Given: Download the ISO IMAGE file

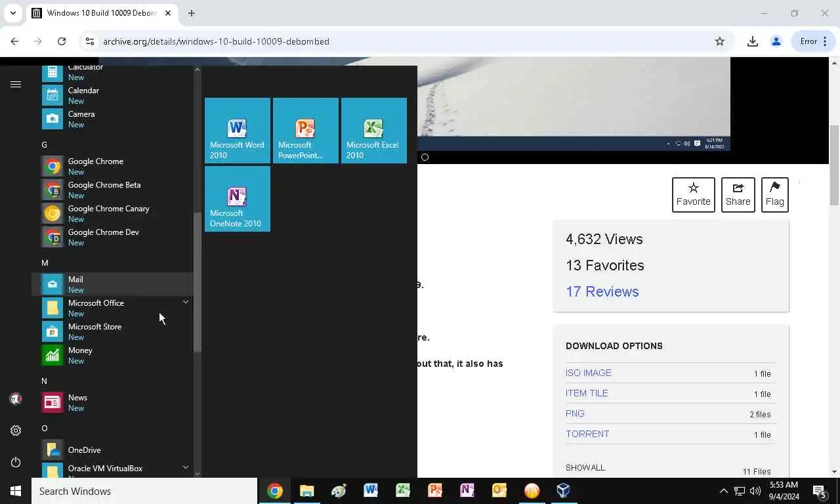Looking at the screenshot, I should [589, 373].
